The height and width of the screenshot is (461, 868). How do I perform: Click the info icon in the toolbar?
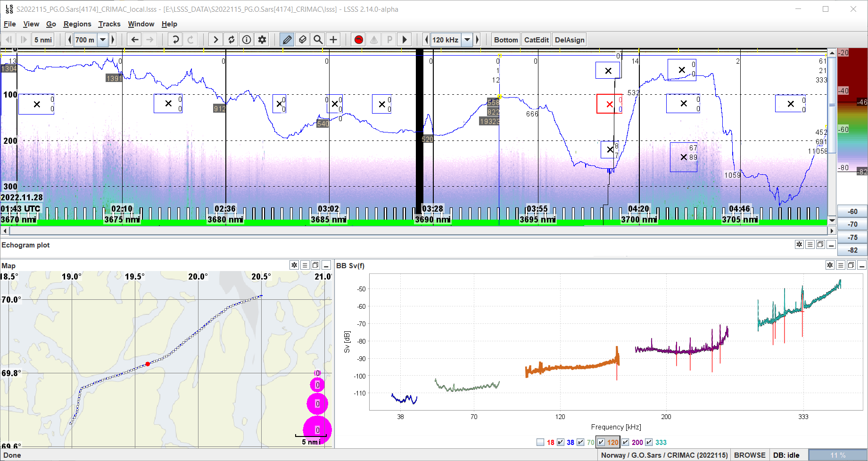tap(247, 40)
